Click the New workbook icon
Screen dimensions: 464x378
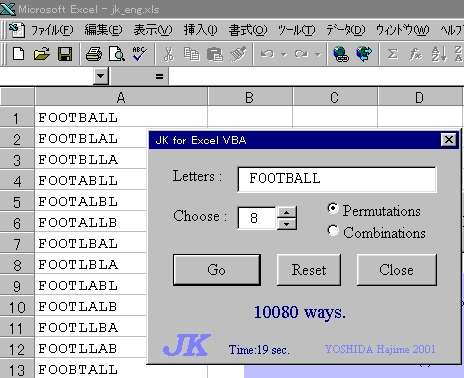(x=18, y=54)
